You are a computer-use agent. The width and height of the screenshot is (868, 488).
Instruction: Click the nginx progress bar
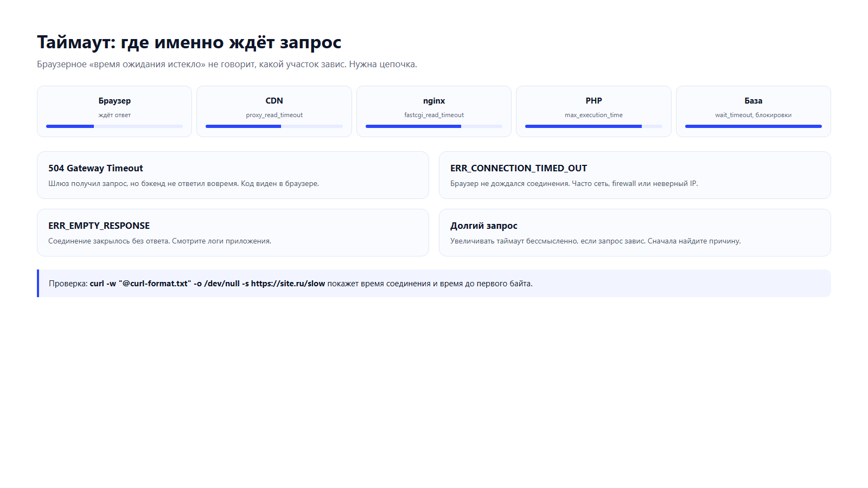tap(434, 126)
